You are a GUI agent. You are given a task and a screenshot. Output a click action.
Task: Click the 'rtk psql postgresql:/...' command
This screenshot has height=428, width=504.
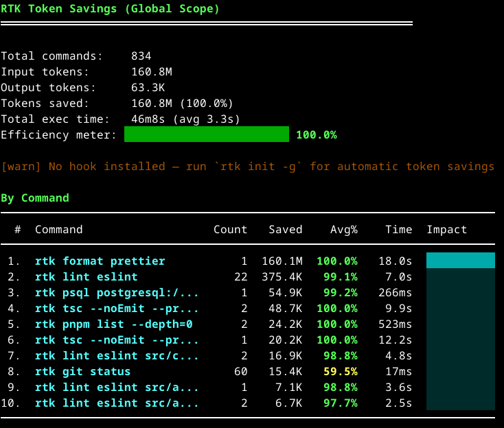117,292
